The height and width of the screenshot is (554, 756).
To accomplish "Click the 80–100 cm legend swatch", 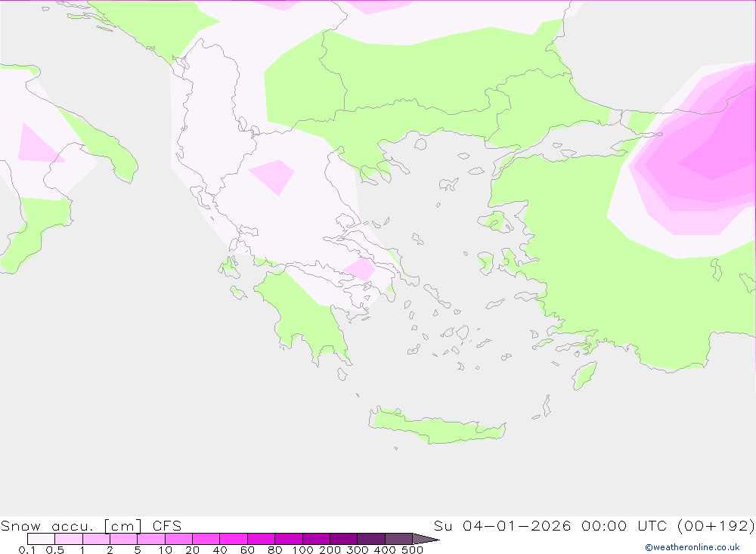I will click(289, 539).
